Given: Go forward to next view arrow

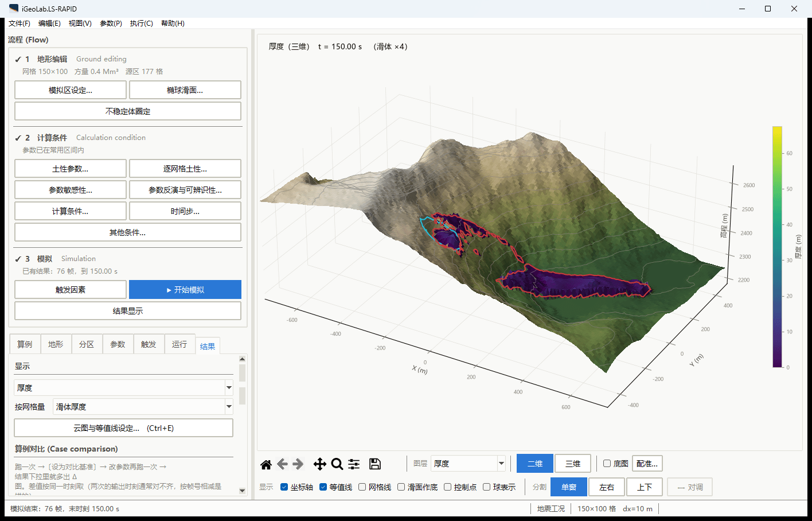Looking at the screenshot, I should click(298, 464).
